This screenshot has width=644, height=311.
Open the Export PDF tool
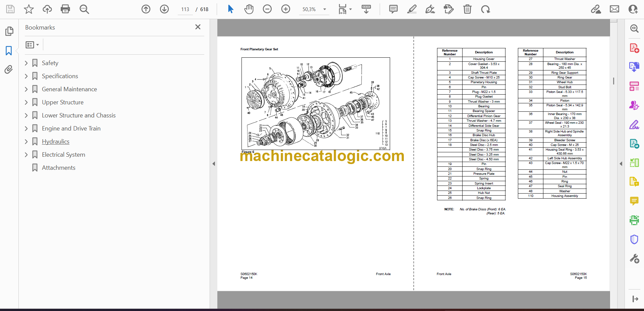634,67
